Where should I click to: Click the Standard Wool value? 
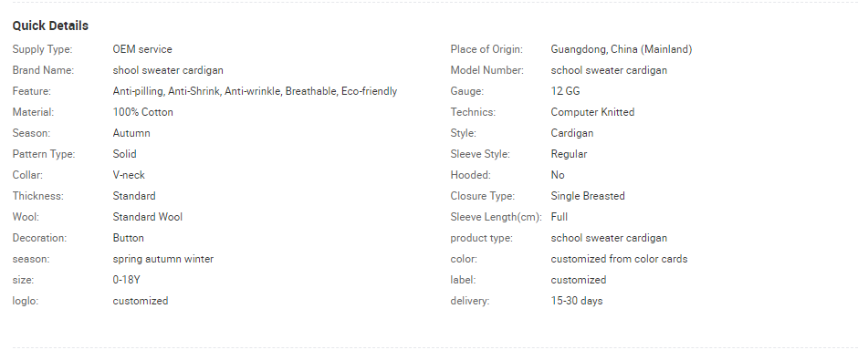click(147, 217)
